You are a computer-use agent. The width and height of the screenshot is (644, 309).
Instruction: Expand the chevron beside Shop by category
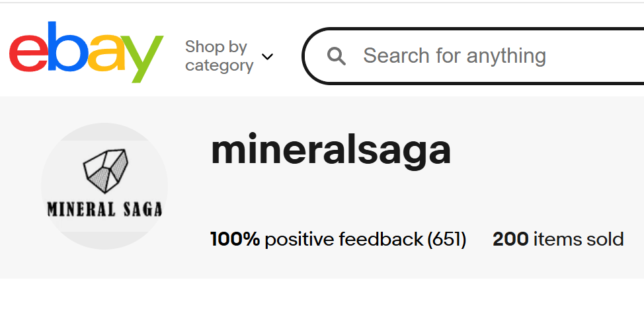[267, 57]
